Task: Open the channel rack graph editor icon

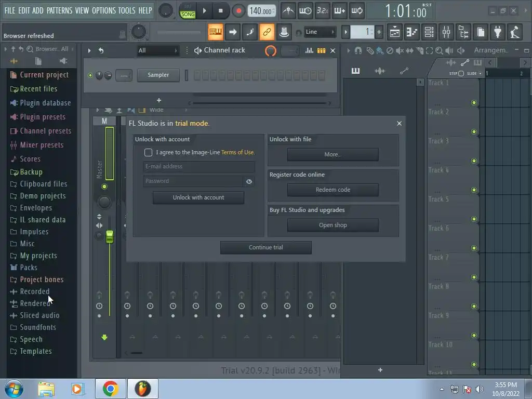Action: (x=309, y=50)
